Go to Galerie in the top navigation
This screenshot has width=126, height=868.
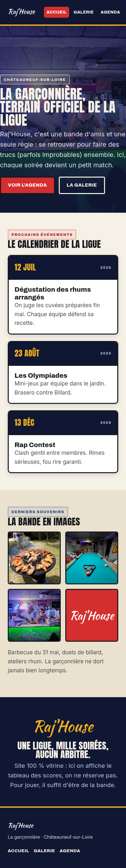tap(83, 12)
